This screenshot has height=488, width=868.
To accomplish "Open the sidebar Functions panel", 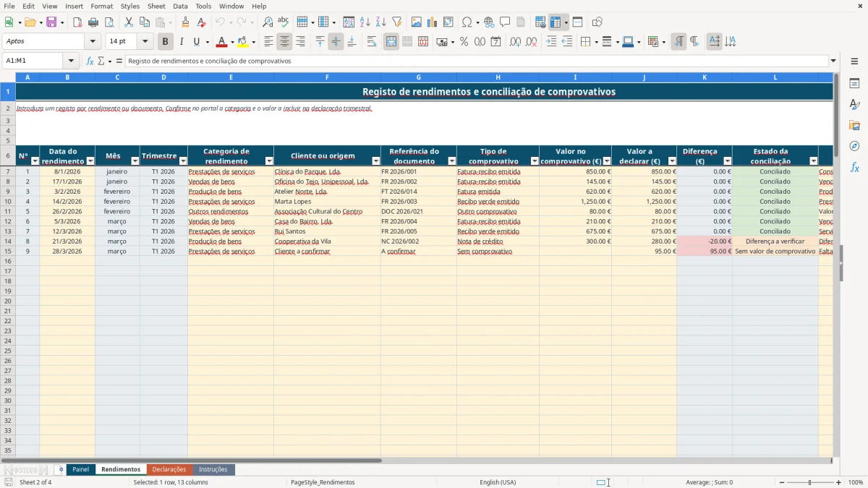I will click(854, 168).
